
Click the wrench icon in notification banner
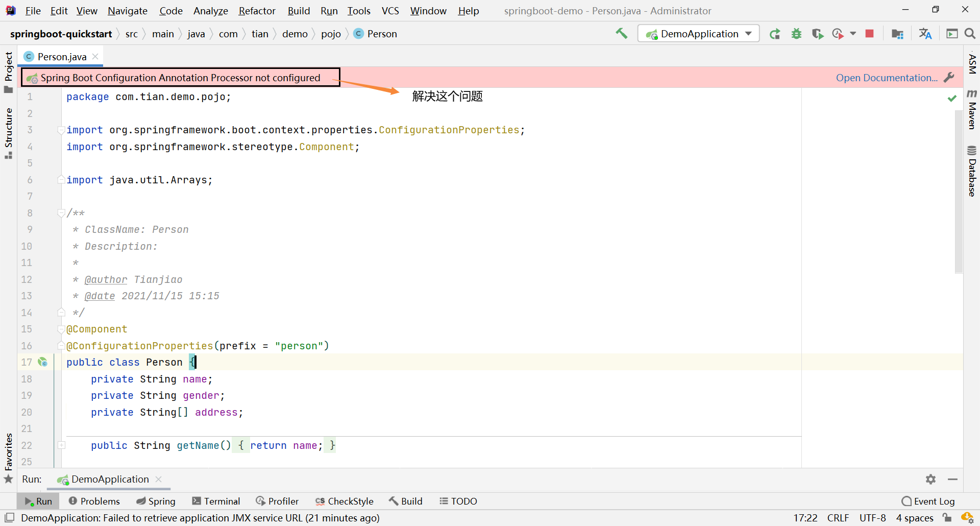tap(949, 78)
